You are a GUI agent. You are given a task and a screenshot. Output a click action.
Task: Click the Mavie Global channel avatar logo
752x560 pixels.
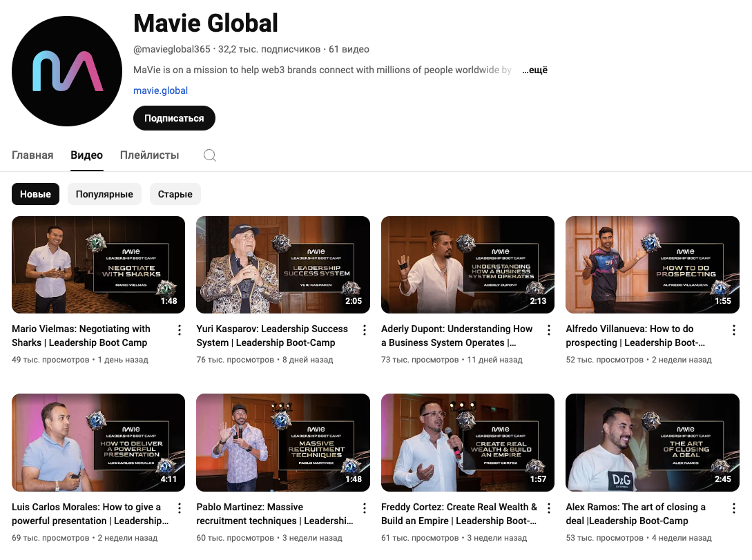point(67,71)
